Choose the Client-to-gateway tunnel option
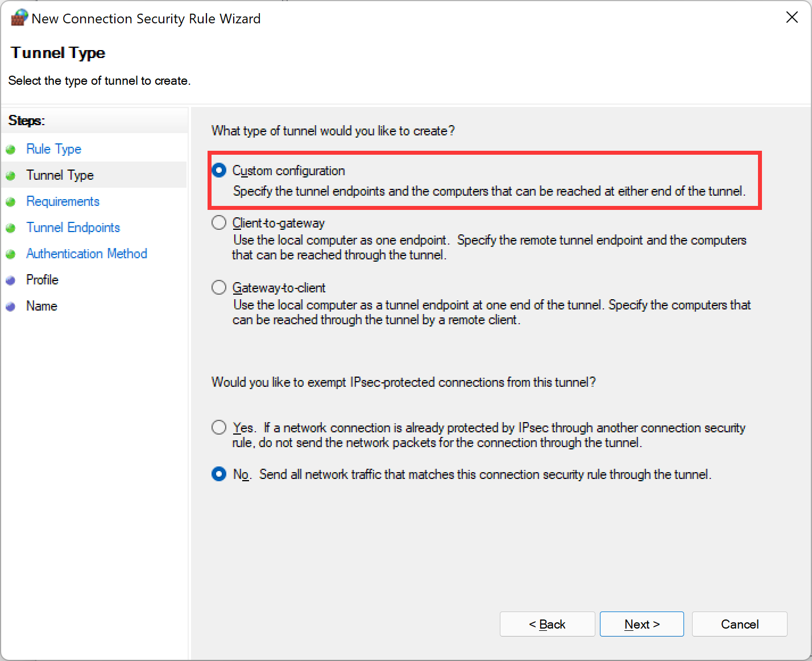This screenshot has width=812, height=661. click(219, 222)
